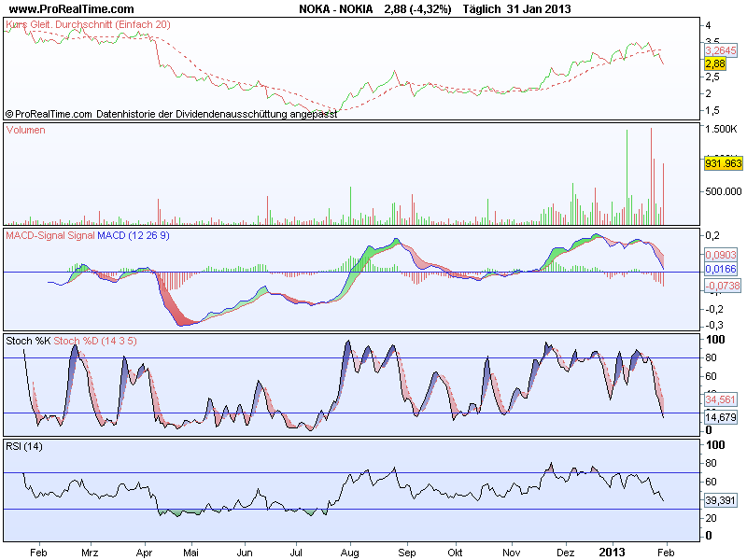Click the www.ProRealTime.com header text

(x=72, y=9)
